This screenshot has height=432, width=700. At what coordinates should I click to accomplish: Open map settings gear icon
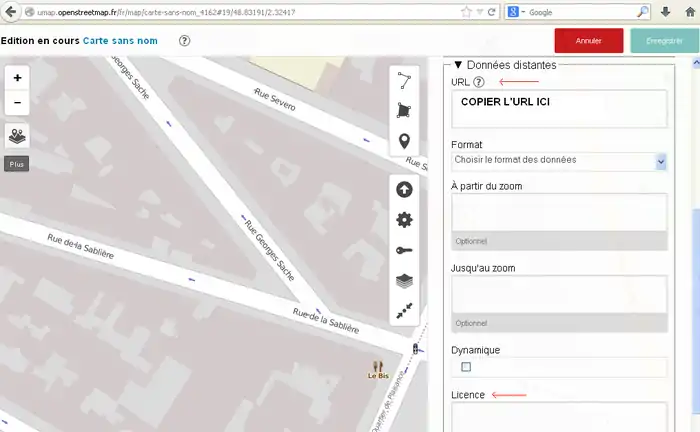tap(404, 220)
